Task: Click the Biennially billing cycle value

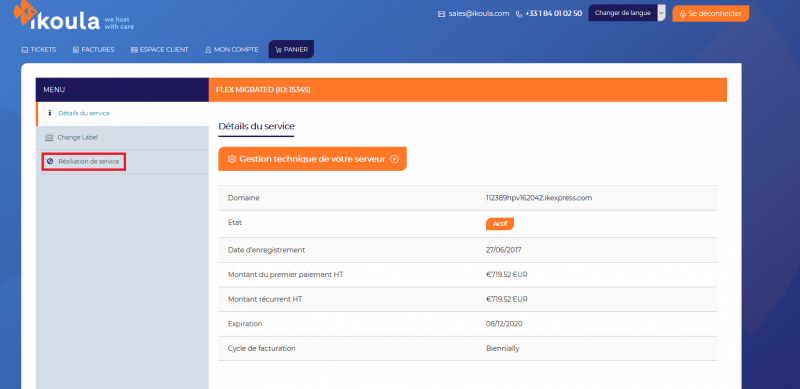Action: click(503, 349)
